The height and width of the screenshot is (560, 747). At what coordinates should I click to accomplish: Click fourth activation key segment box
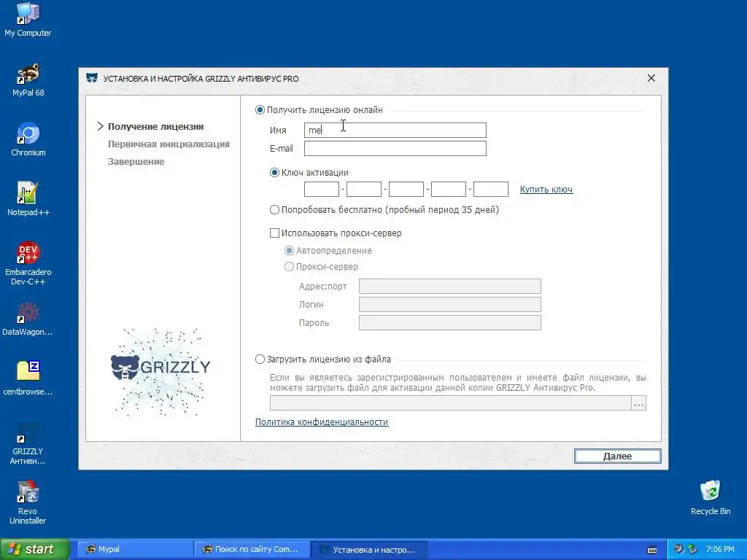point(449,189)
